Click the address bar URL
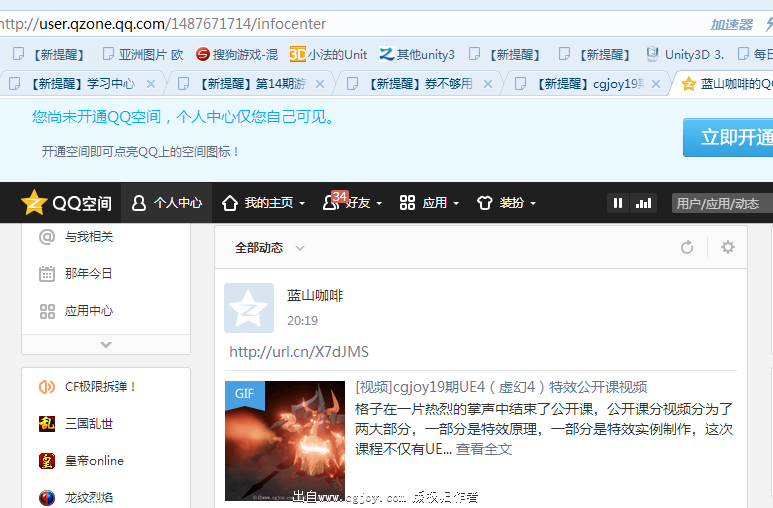This screenshot has height=508, width=773. [x=163, y=24]
